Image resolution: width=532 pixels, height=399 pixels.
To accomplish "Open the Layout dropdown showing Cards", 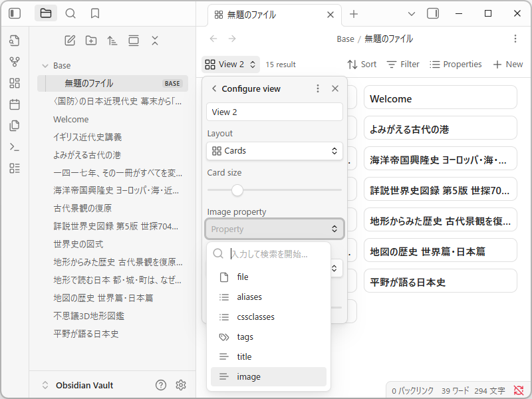I will [x=274, y=150].
